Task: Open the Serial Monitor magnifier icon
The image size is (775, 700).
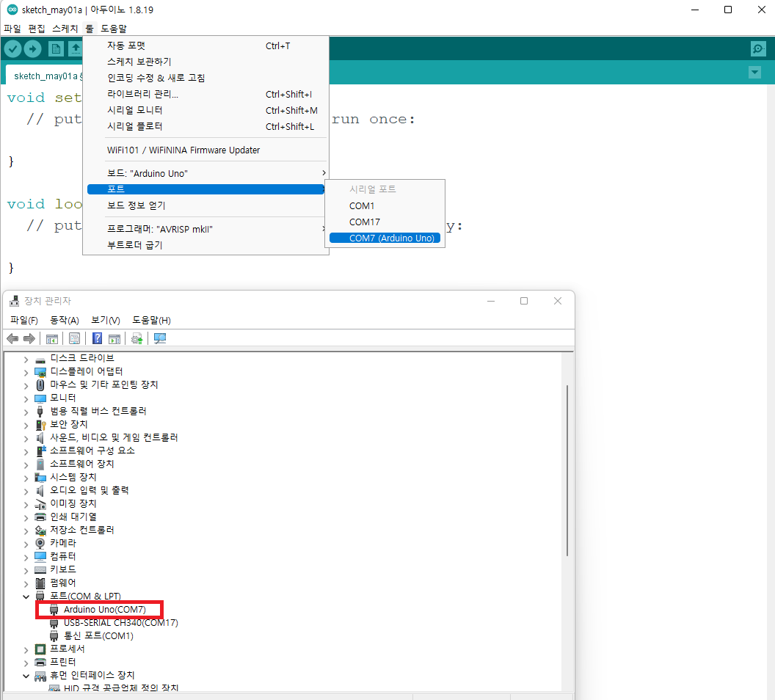Action: click(757, 49)
